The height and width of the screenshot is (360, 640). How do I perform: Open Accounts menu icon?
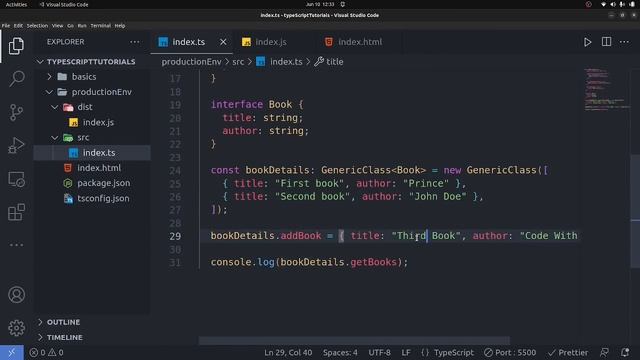[16, 295]
